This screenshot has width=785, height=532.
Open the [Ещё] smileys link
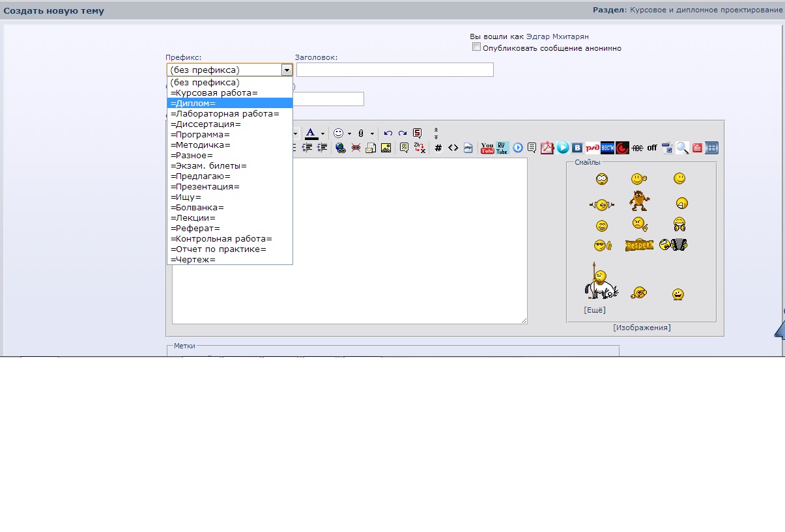(595, 310)
